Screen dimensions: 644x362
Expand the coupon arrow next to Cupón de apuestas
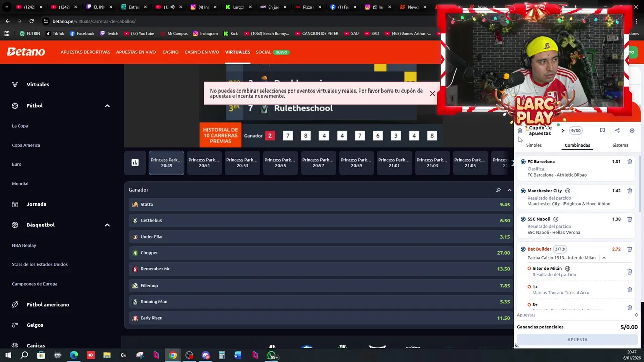(x=562, y=131)
